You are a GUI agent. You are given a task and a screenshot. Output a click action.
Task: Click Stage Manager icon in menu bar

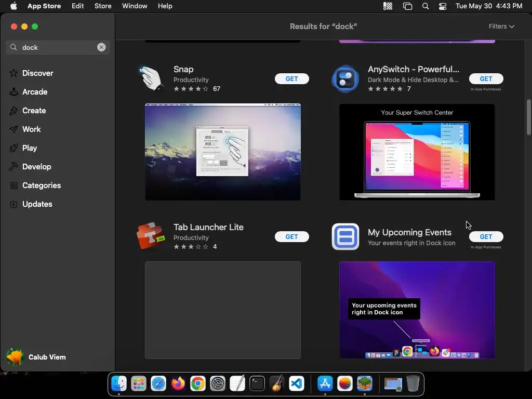(407, 6)
